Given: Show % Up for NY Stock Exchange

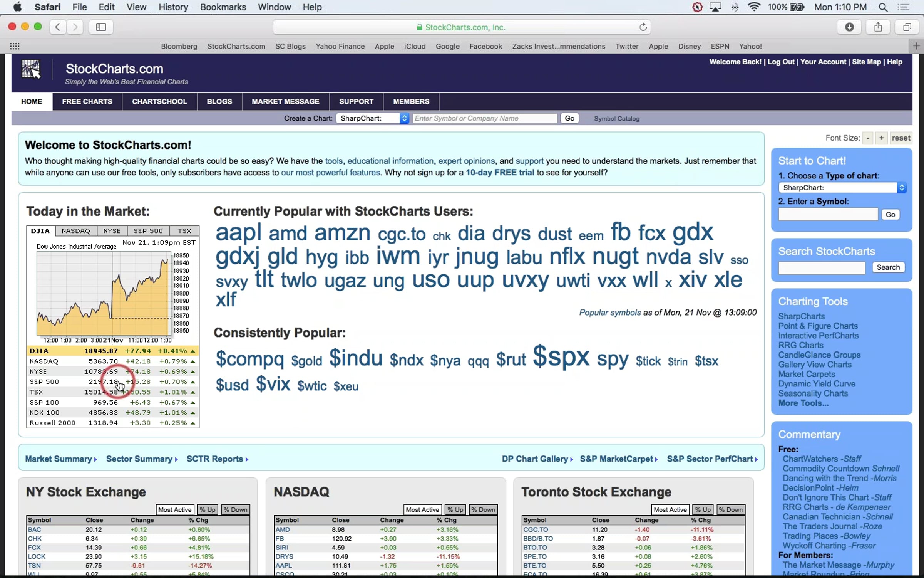Looking at the screenshot, I should pyautogui.click(x=208, y=509).
